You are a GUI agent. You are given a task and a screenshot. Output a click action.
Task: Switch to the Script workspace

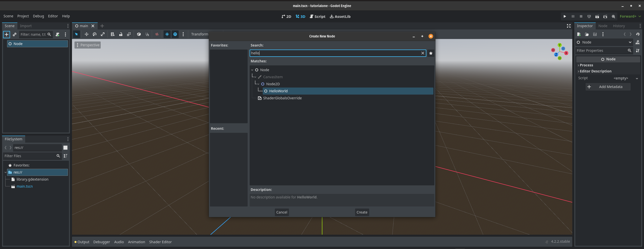click(x=318, y=16)
